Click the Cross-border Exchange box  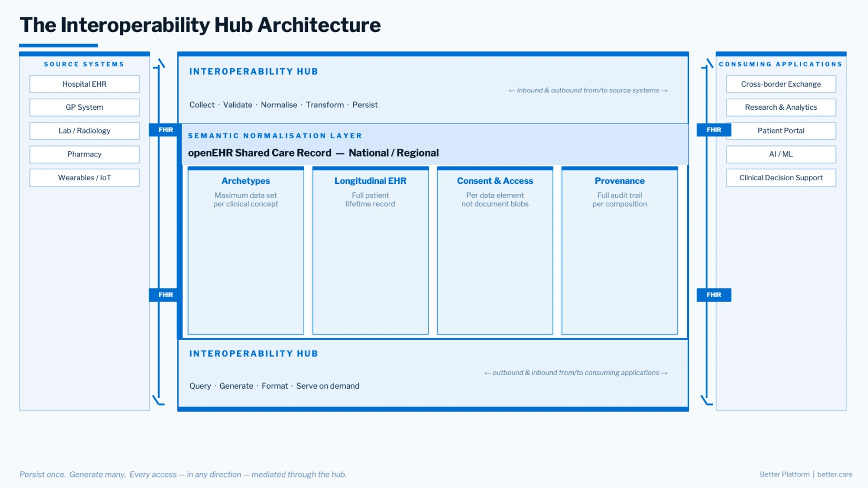click(x=781, y=84)
